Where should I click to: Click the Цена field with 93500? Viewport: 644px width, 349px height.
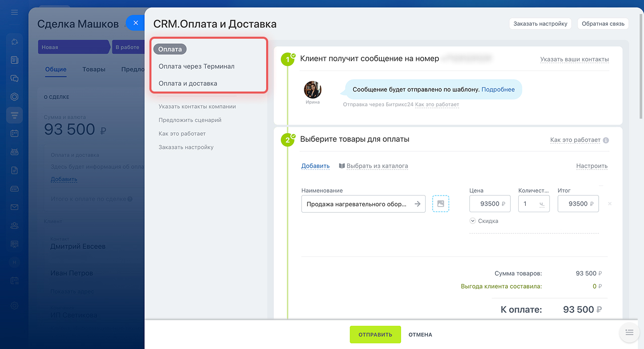click(x=490, y=204)
